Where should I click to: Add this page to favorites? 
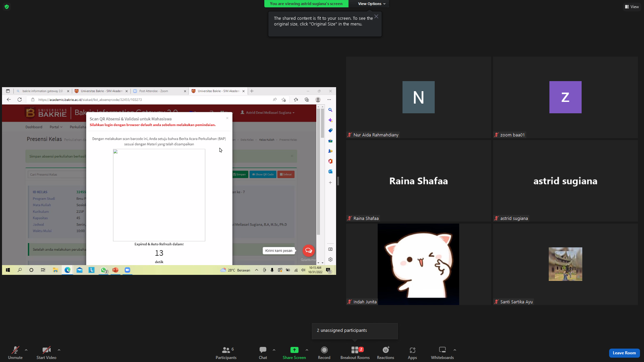(x=284, y=100)
